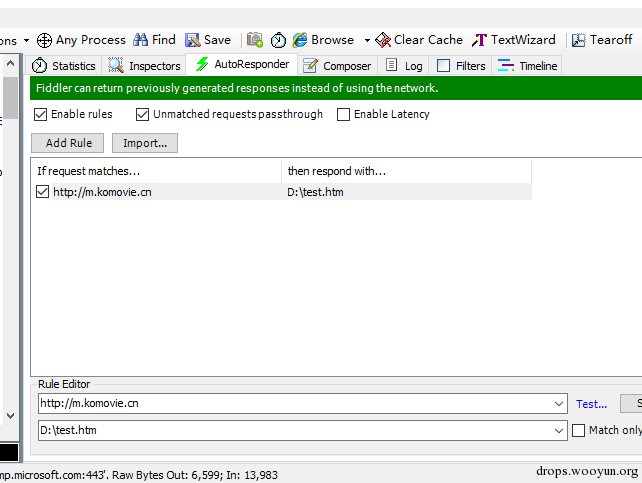Check the Match only checkbox
The width and height of the screenshot is (642, 483).
tap(578, 430)
